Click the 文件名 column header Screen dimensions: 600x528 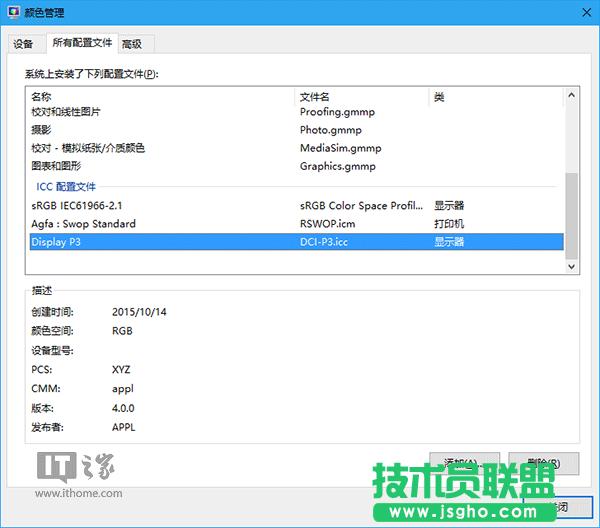pyautogui.click(x=360, y=97)
